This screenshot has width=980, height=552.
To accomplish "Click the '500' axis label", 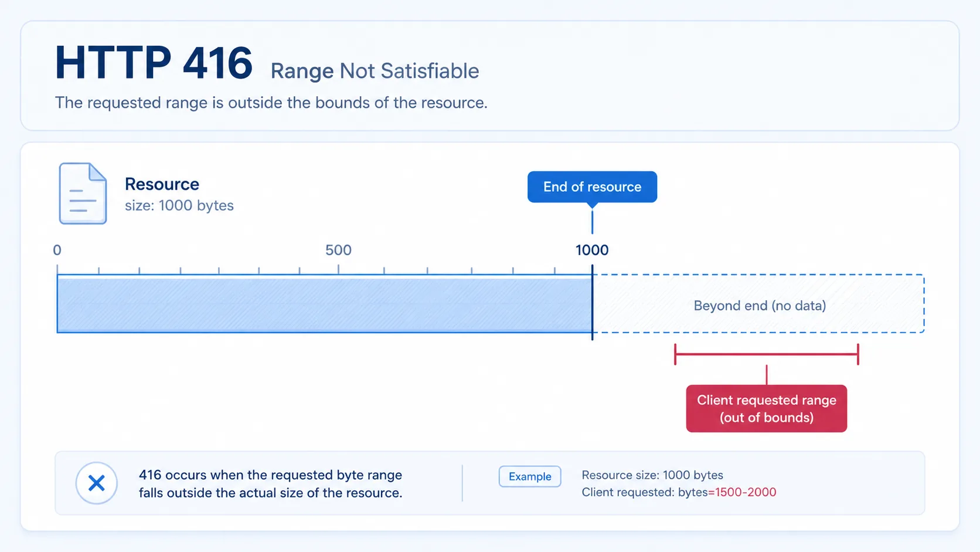I will 338,250.
